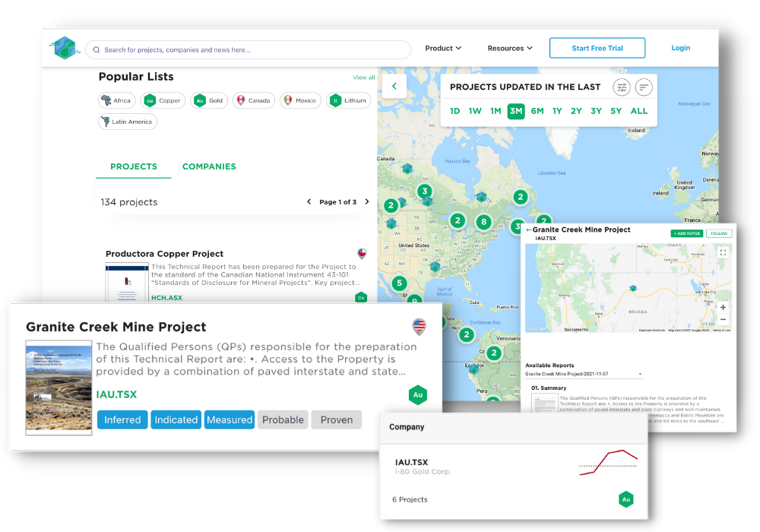Expand the Product dropdown menu
This screenshot has height=532, width=760.
pos(443,48)
